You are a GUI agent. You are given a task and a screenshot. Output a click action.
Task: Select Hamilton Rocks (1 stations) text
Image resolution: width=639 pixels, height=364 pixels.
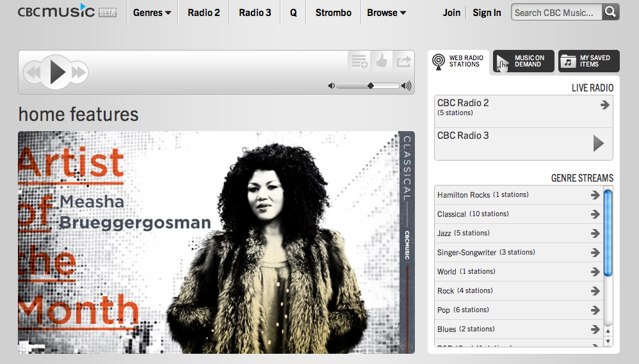click(483, 195)
